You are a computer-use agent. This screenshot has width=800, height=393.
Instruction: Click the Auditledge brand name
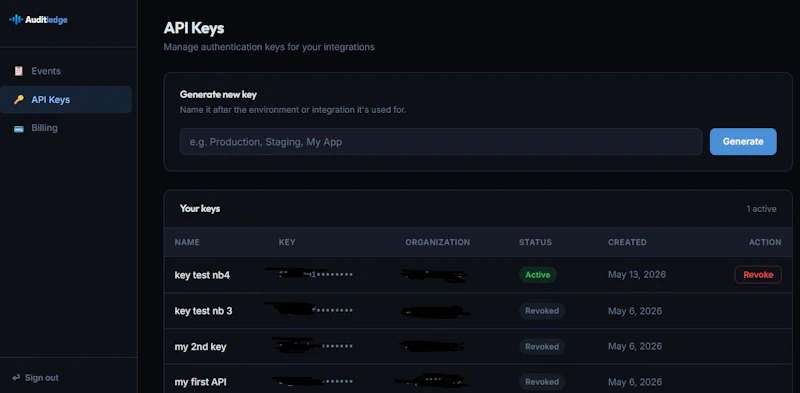(46, 20)
